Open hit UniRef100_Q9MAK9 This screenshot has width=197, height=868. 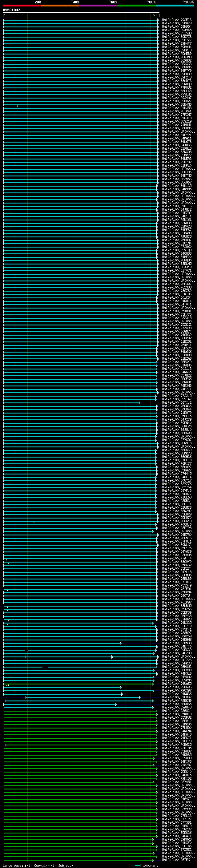177,23
